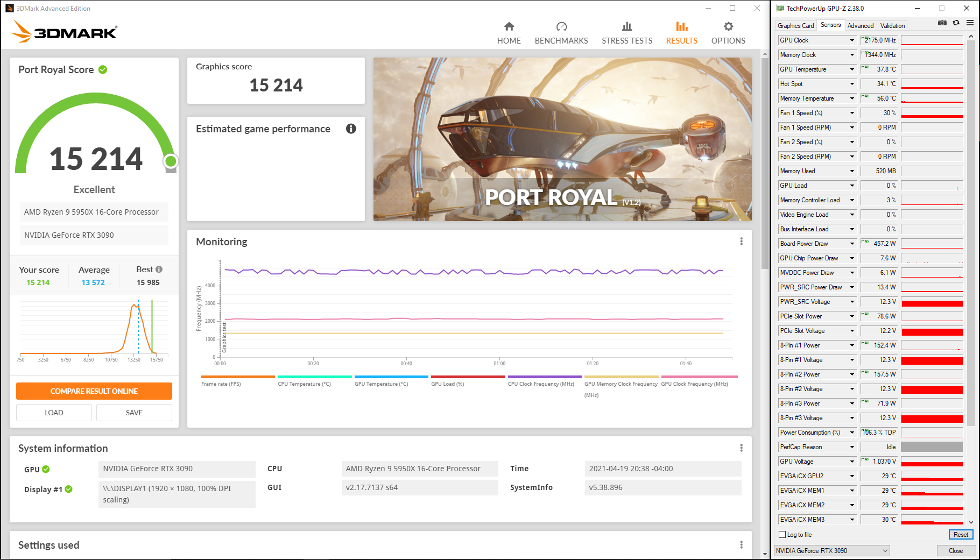Click the Reset button in GPU-Z
Screen dimensions: 980x560
coord(961,535)
